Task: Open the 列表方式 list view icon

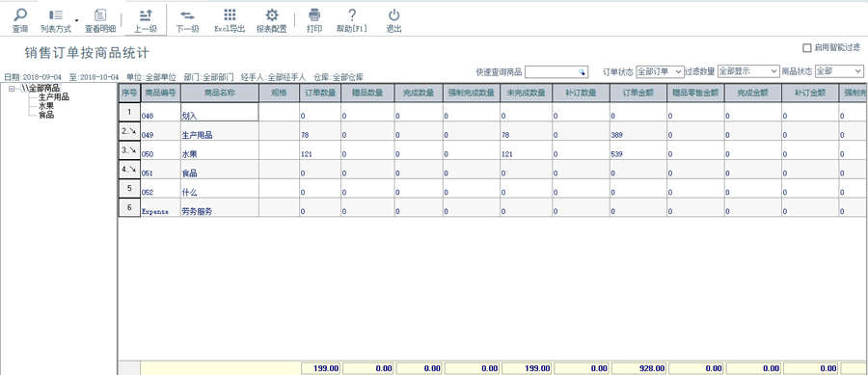Action: coord(55,14)
